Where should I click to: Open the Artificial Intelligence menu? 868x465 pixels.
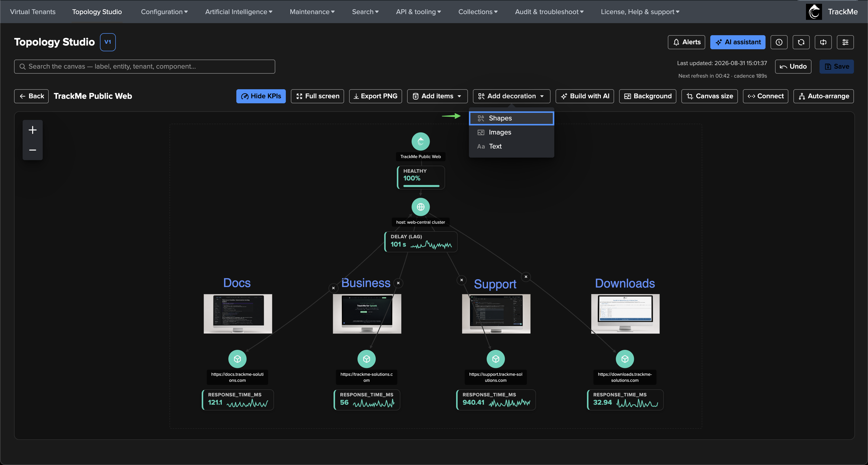coord(239,12)
